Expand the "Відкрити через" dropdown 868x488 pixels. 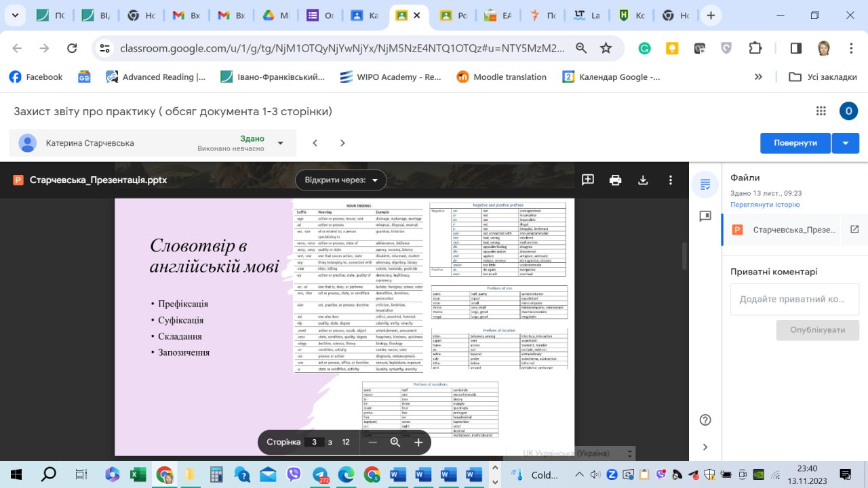coord(340,180)
